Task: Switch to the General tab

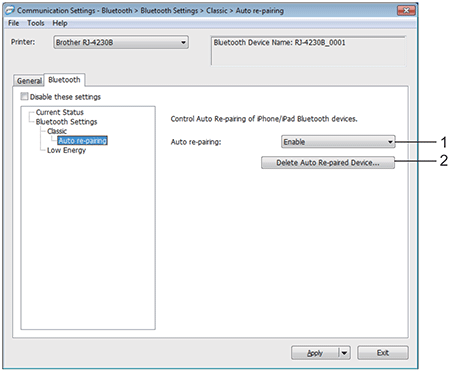Action: pyautogui.click(x=29, y=81)
